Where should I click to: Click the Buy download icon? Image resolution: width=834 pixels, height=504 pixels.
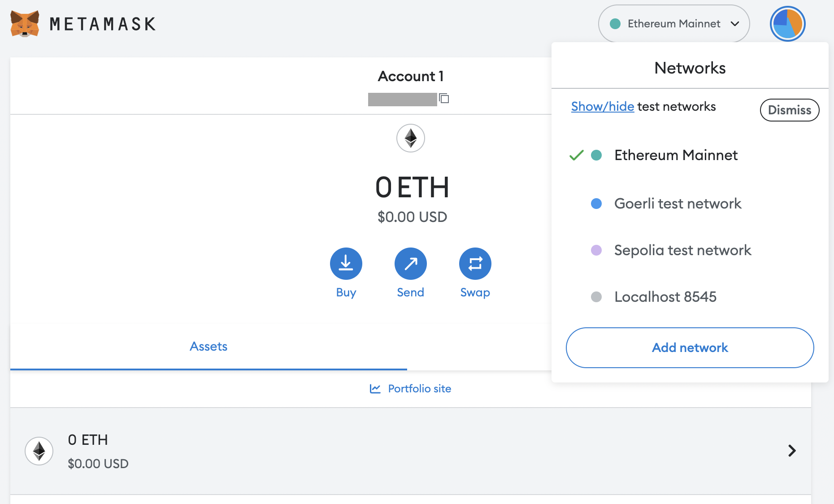[x=346, y=263]
